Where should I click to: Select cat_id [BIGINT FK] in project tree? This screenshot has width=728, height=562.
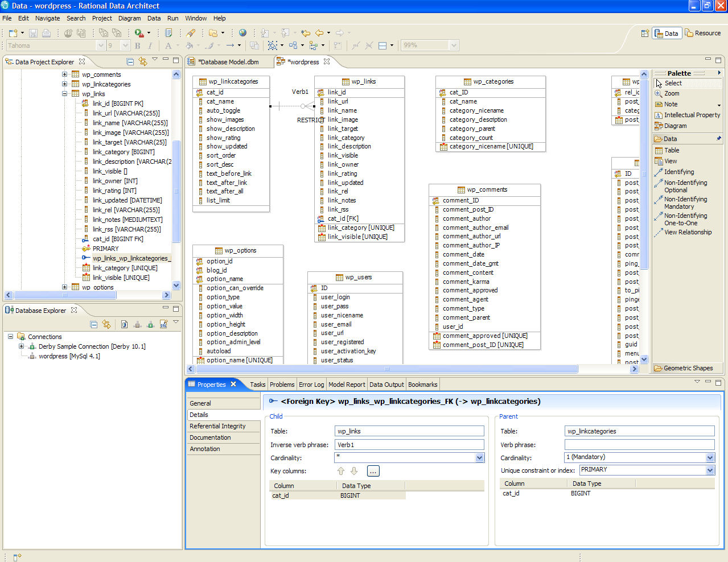pyautogui.click(x=118, y=239)
